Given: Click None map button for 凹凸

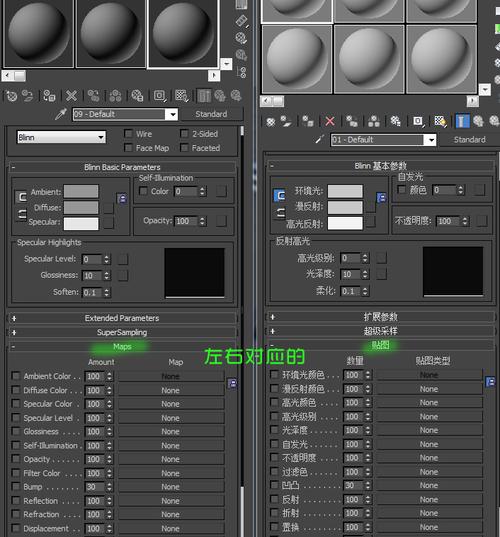Looking at the screenshot, I should point(429,485).
